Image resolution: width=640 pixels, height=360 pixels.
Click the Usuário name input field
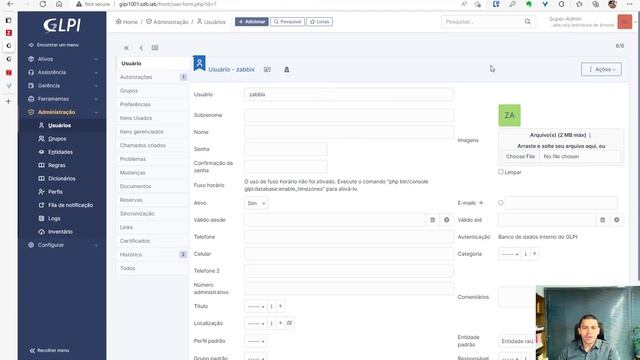click(349, 94)
